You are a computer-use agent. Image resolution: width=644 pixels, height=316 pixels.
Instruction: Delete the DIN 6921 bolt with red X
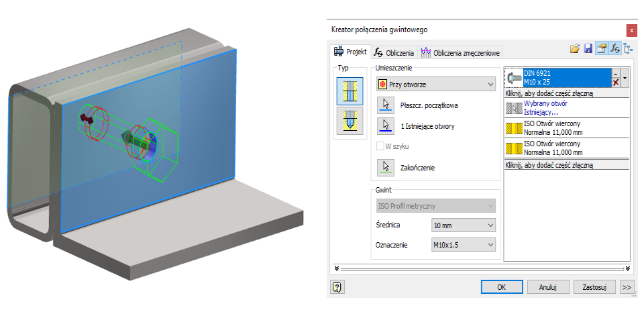coord(616,83)
